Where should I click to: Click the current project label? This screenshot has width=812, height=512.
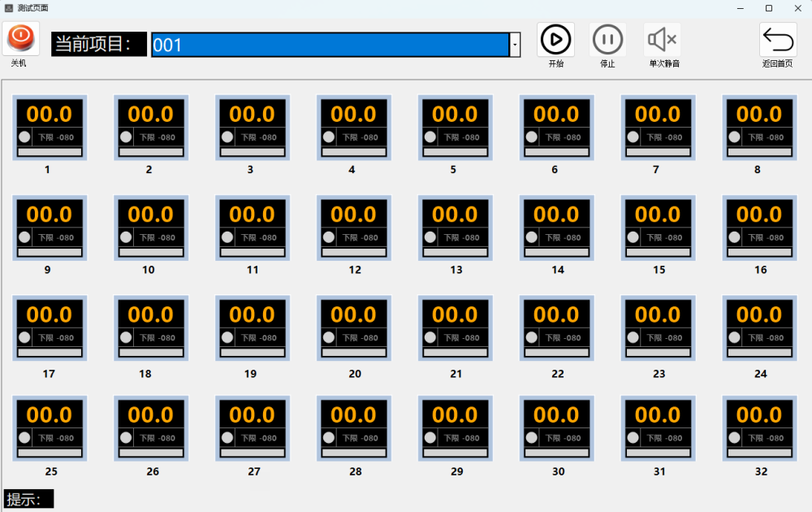tap(98, 44)
